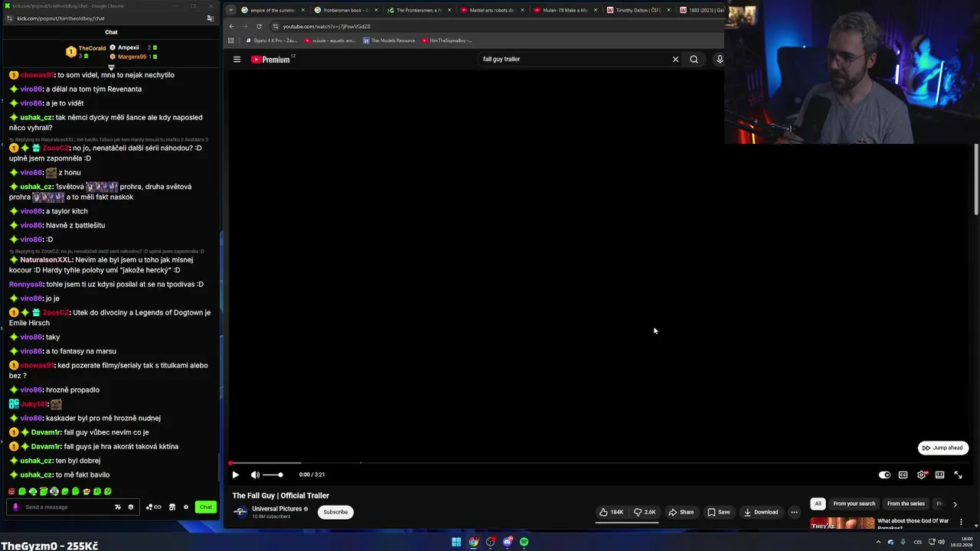Viewport: 980px width, 551px height.
Task: Save the video to a playlist
Action: click(718, 512)
